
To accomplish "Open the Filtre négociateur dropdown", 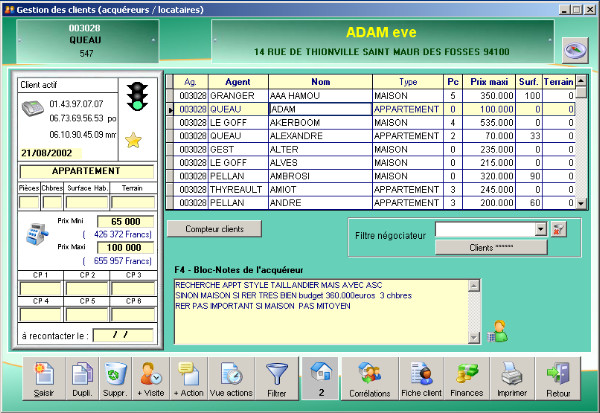I will (x=540, y=229).
